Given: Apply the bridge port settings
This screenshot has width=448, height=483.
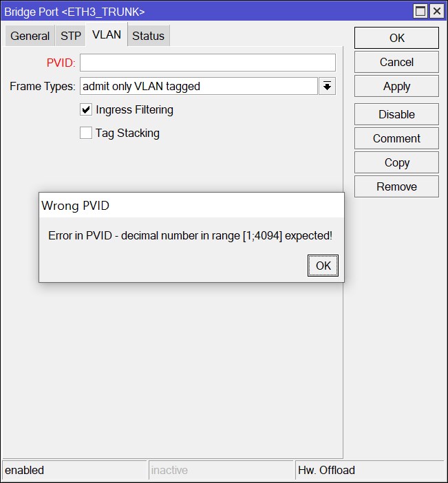Looking at the screenshot, I should [x=396, y=86].
